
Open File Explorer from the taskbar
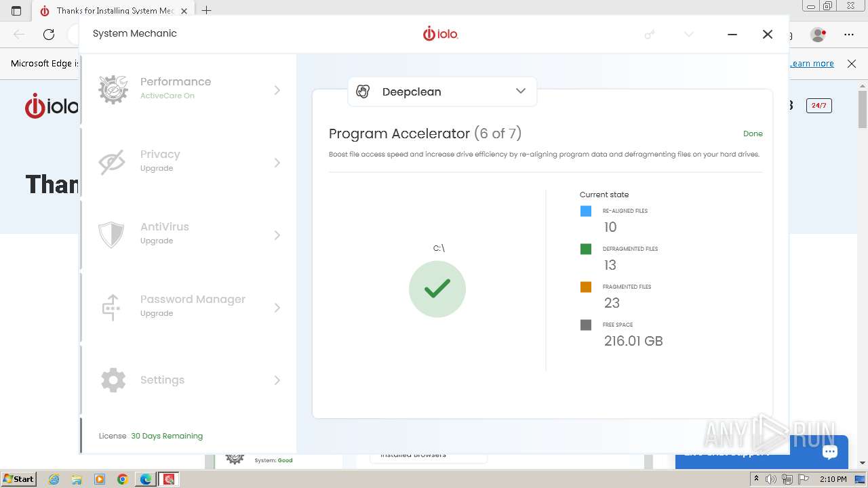(x=77, y=479)
